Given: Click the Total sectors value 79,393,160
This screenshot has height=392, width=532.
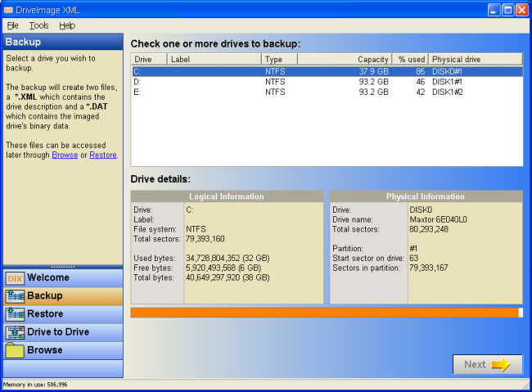Looking at the screenshot, I should [x=205, y=239].
